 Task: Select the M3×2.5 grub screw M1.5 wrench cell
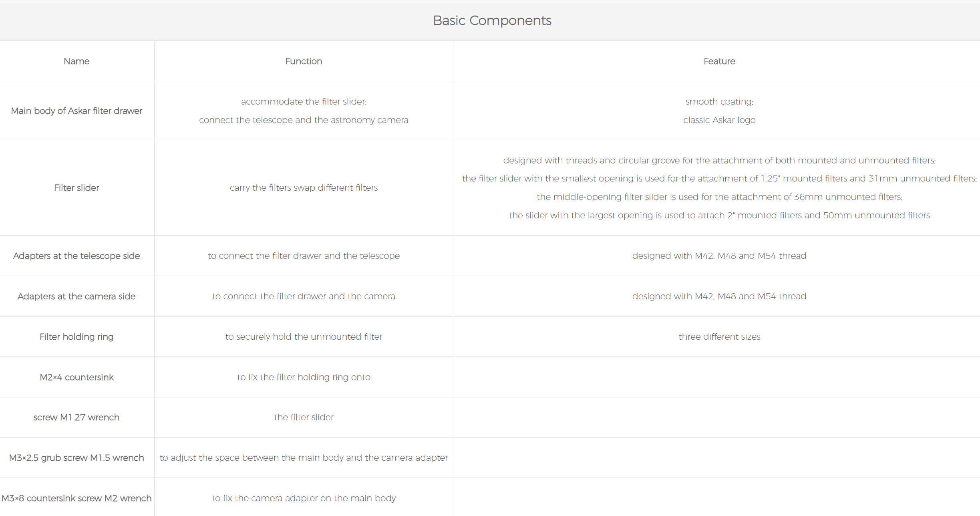coord(76,458)
